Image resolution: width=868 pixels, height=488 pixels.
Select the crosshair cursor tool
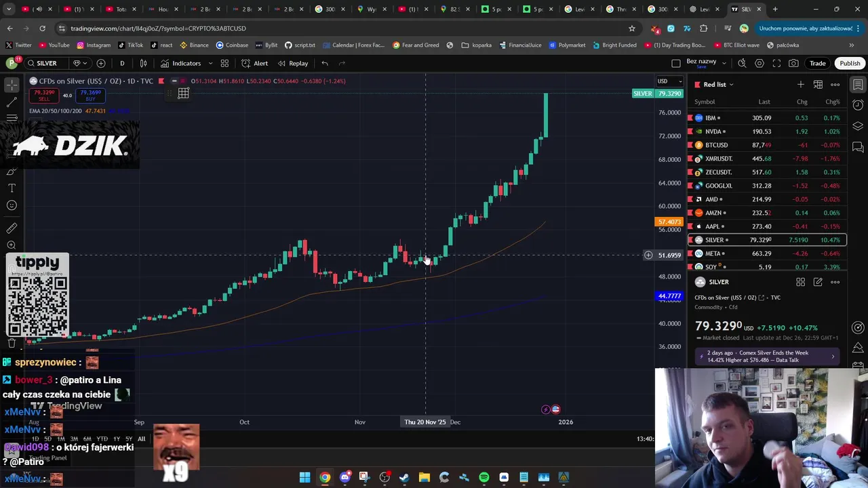coord(12,85)
